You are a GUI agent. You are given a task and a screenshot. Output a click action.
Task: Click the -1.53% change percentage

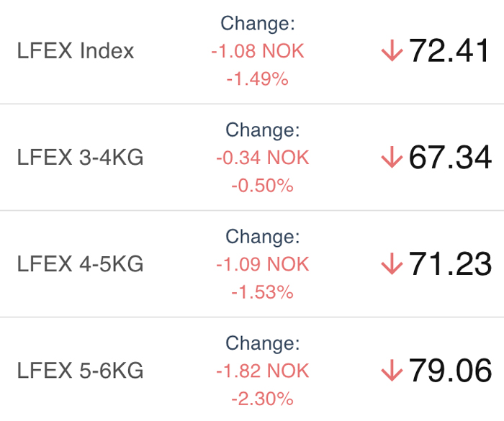tap(263, 292)
